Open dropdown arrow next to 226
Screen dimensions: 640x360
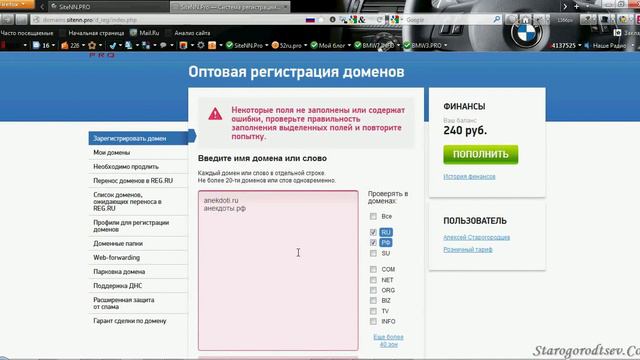click(x=83, y=46)
